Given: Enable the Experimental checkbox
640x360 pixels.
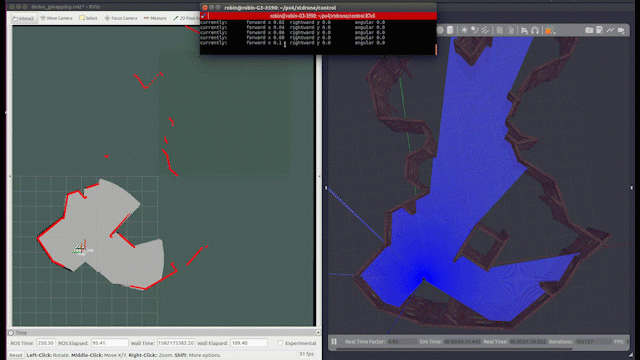Looking at the screenshot, I should [280, 343].
